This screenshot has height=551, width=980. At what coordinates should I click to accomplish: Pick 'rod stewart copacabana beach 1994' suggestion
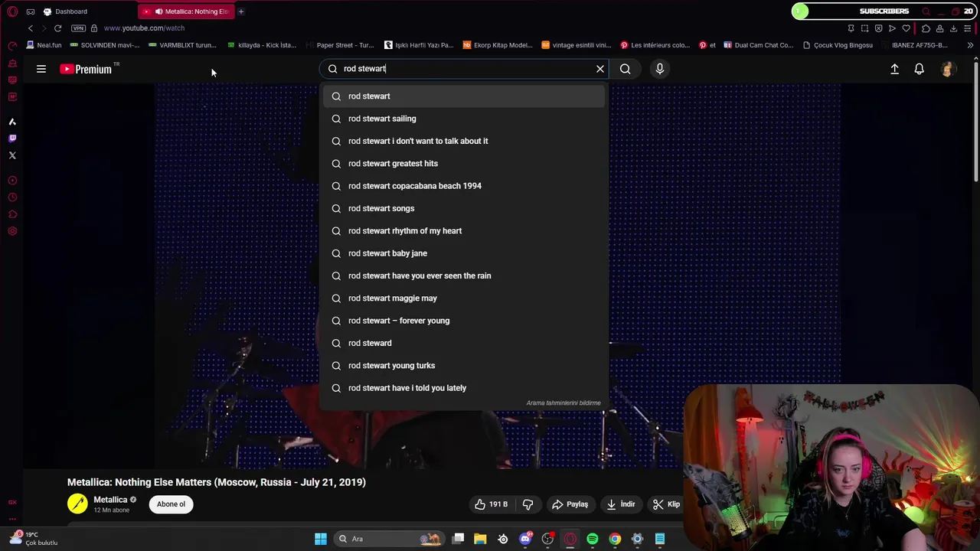(463, 186)
